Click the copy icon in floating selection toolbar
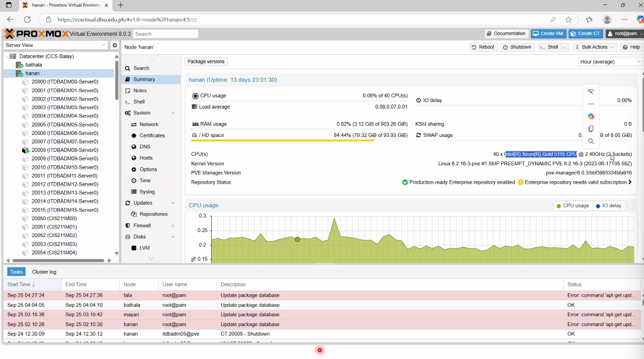Viewport: 644px width, 359px height. [591, 128]
